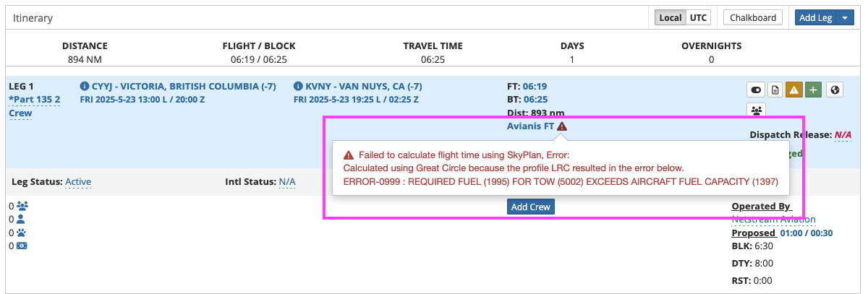Click the orange warning triangle button
Image resolution: width=868 pixels, height=294 pixels.
(x=794, y=90)
